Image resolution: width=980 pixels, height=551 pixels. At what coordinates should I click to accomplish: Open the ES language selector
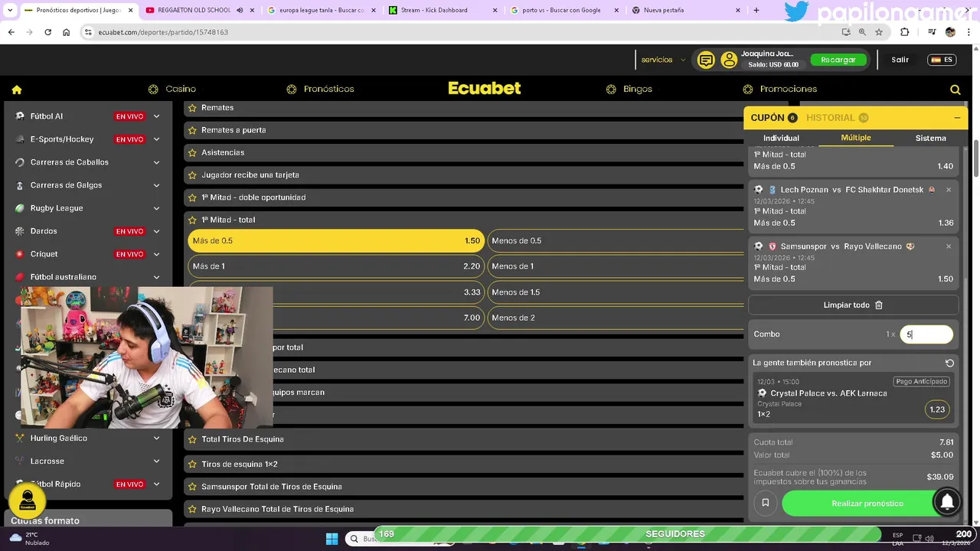click(942, 60)
